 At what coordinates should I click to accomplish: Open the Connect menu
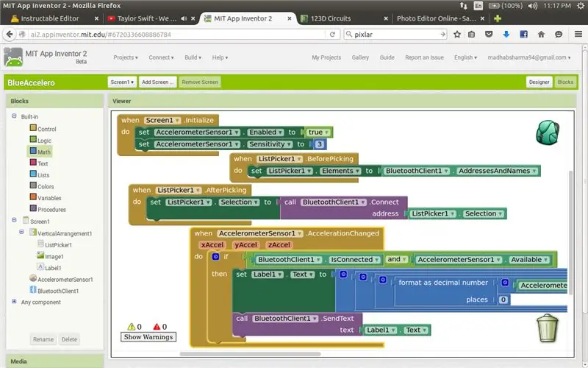(161, 57)
